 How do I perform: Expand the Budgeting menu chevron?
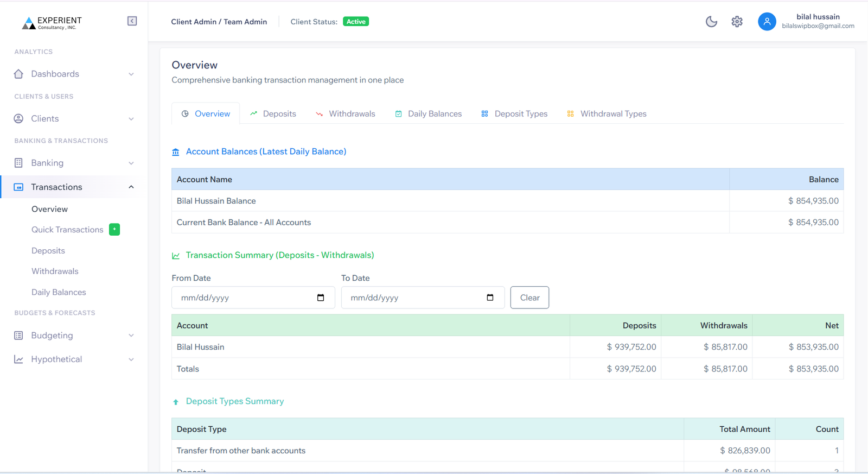point(131,336)
